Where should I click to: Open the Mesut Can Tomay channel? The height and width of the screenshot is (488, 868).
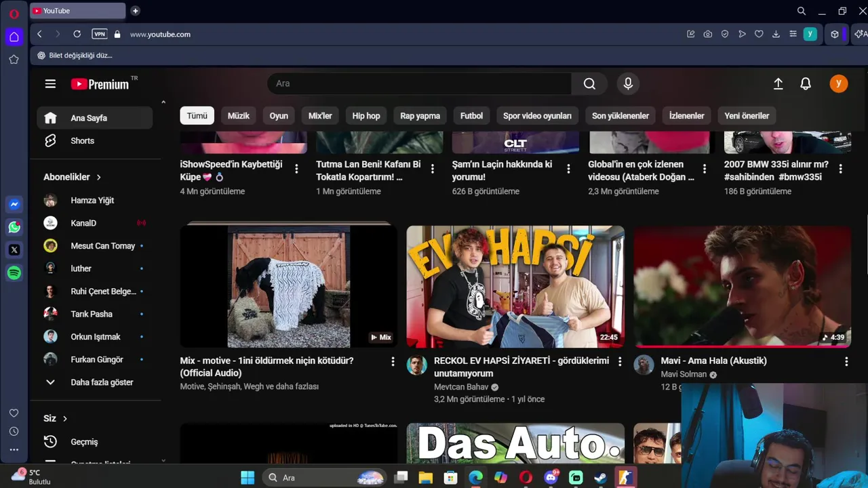(x=95, y=246)
